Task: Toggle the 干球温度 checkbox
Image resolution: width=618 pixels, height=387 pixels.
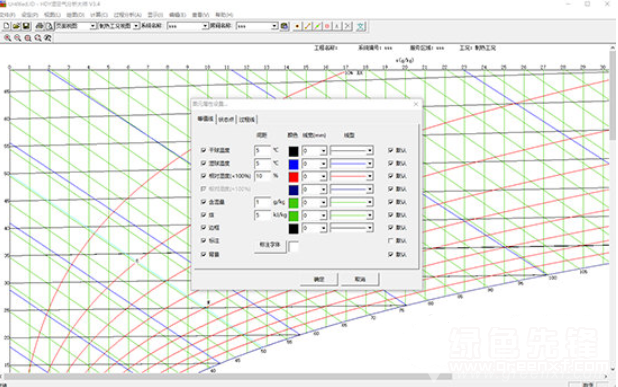Action: tap(203, 150)
